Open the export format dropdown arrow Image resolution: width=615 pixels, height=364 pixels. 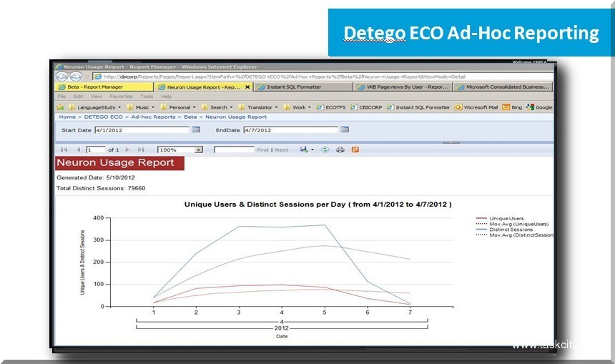tap(313, 150)
